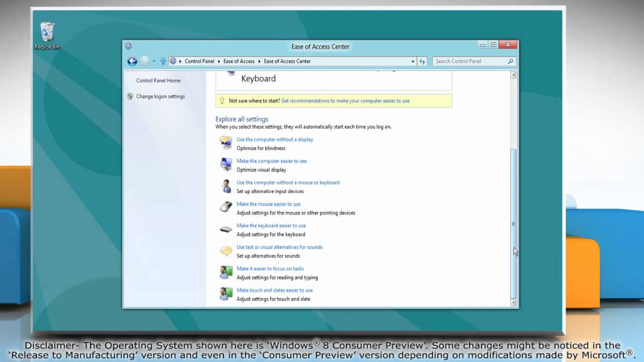Viewport: 644px width, 362px height.
Task: Open Change logon settings link
Action: click(x=160, y=97)
